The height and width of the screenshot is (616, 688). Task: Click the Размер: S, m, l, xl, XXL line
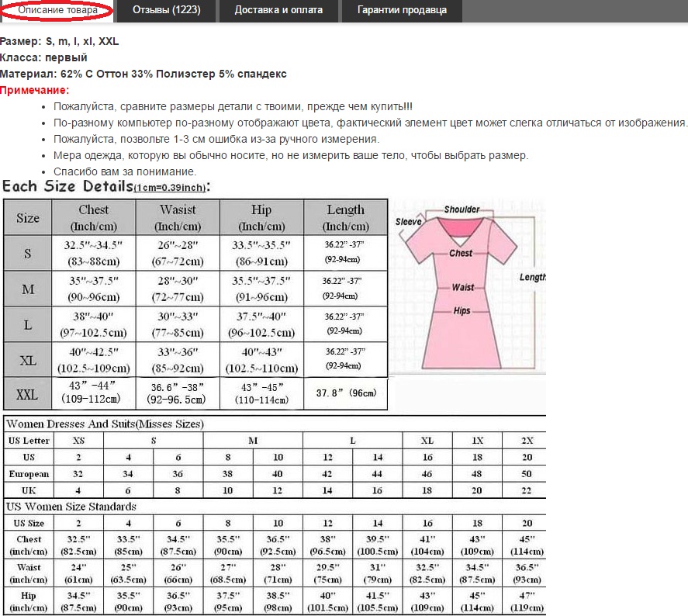(59, 41)
